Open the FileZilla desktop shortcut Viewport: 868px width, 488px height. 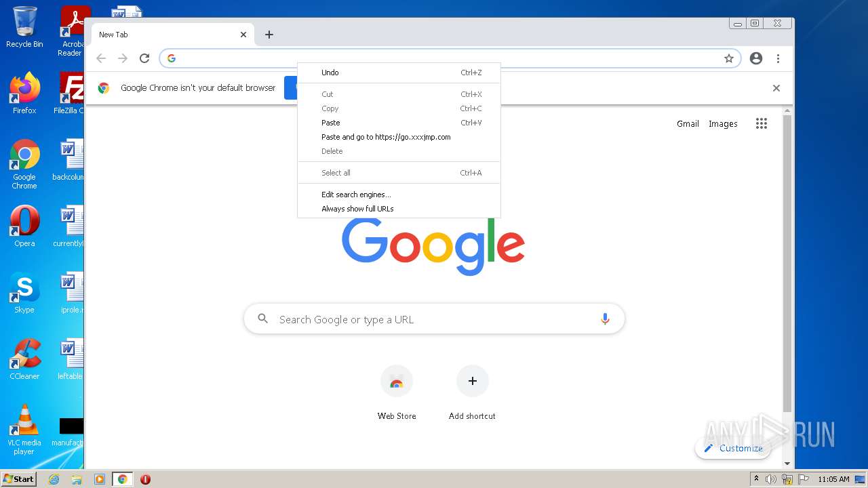[x=71, y=94]
